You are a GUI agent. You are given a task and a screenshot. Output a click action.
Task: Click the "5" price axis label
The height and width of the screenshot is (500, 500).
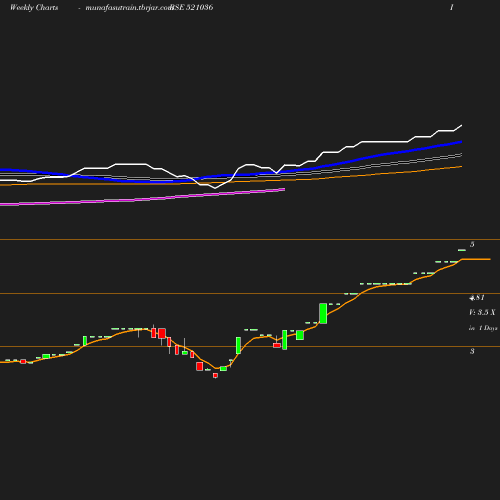(472, 244)
